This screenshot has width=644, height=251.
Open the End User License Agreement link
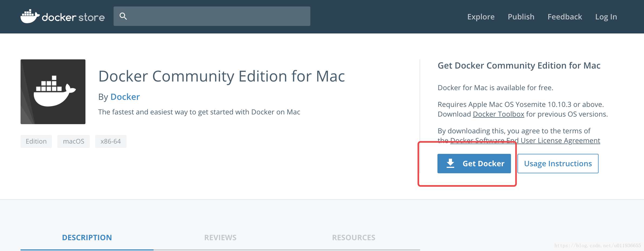pyautogui.click(x=525, y=141)
